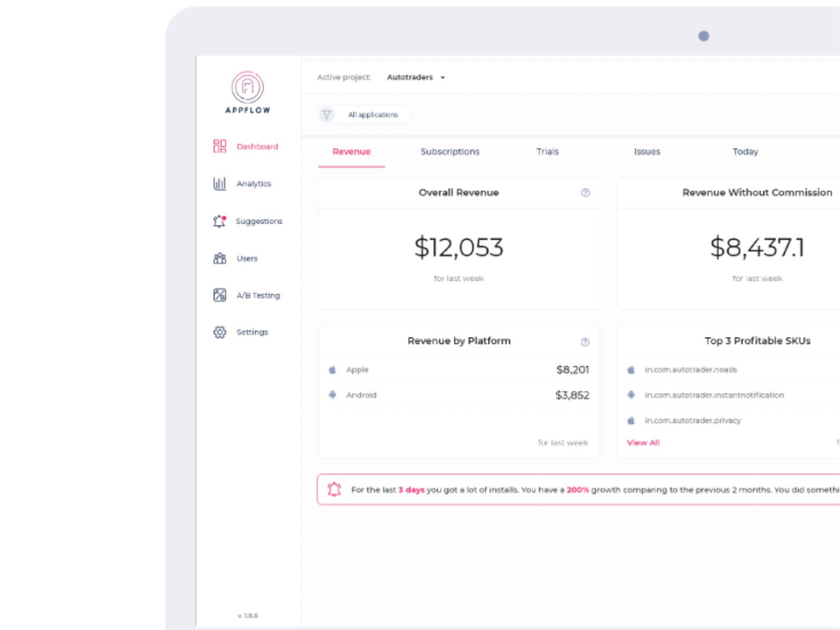Screen dimensions: 840x630
Task: Click the Apple logo in Revenue by Platform
Action: [x=332, y=370]
